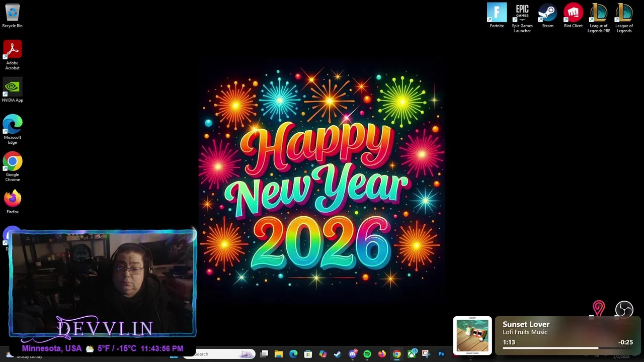Image resolution: width=644 pixels, height=362 pixels.
Task: Open the NVIDIA App shortcut
Action: 12,90
